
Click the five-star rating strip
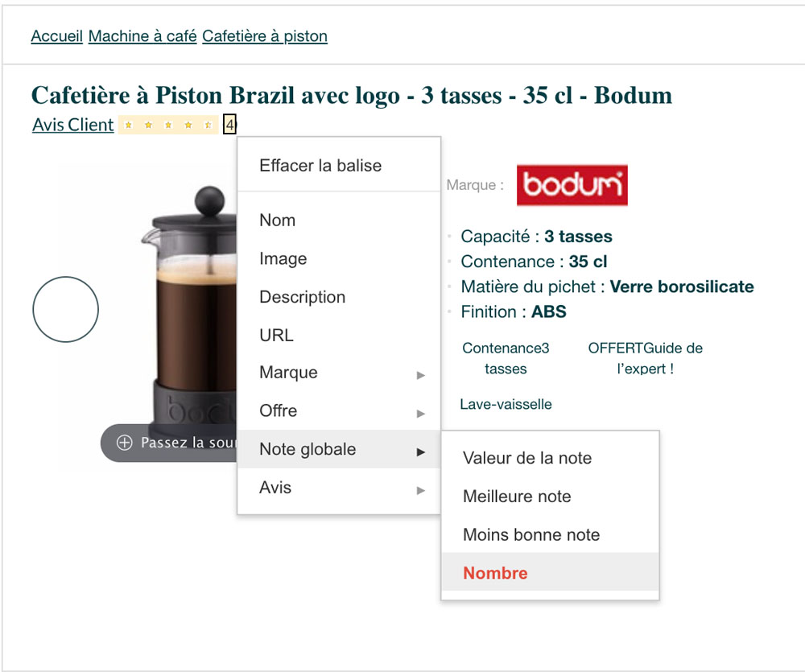tap(168, 125)
